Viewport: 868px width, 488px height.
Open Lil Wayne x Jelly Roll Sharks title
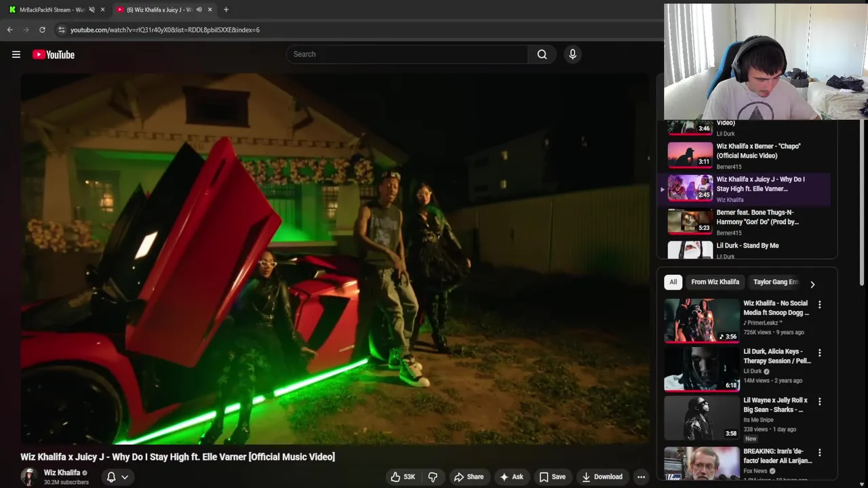(775, 405)
